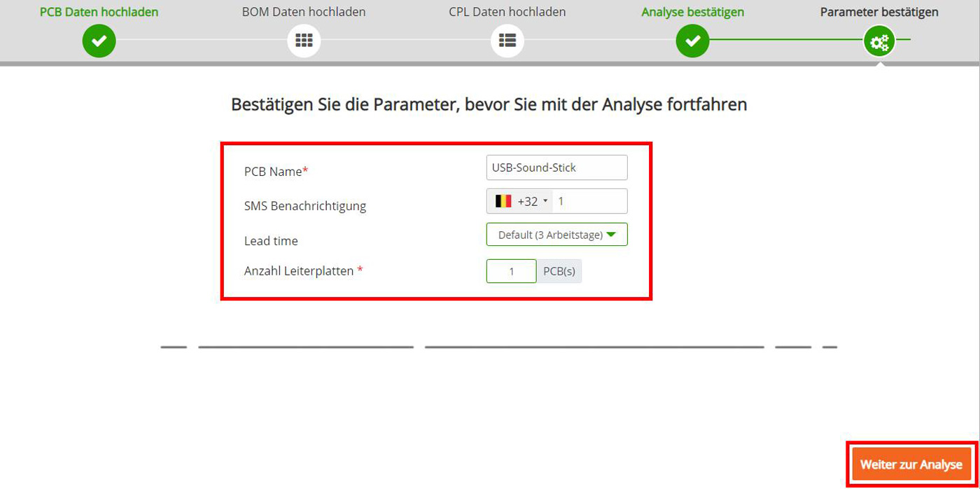Click the Anzahl Leiterplatten quantity field

pyautogui.click(x=511, y=271)
